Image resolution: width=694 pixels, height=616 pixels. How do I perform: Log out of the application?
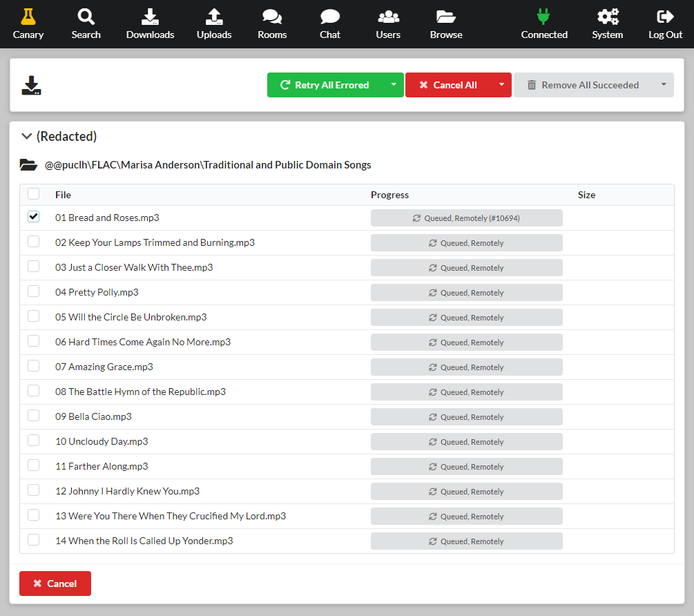tap(664, 23)
